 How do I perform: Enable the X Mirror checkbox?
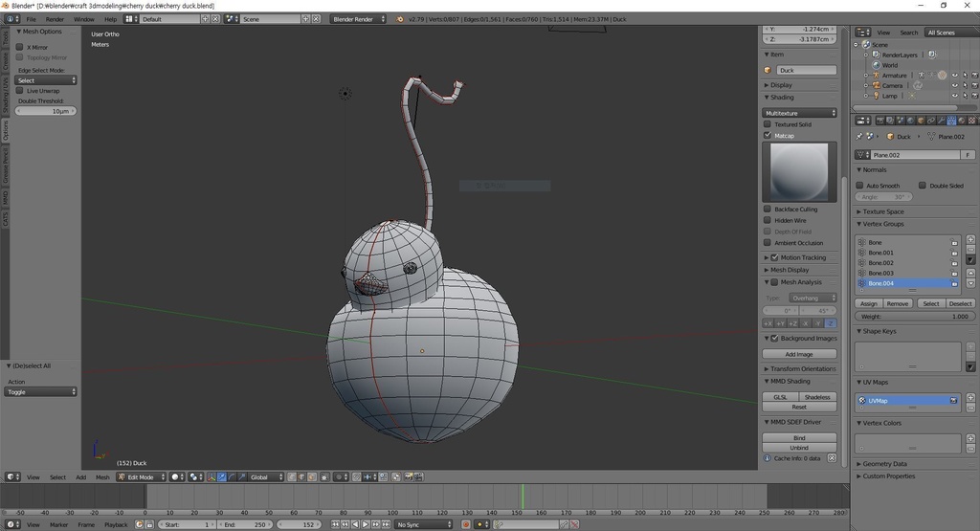(19, 47)
